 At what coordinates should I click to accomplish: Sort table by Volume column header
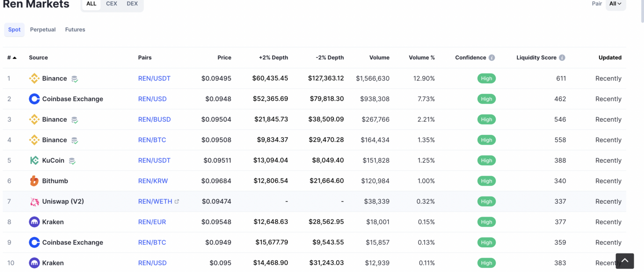(x=379, y=58)
